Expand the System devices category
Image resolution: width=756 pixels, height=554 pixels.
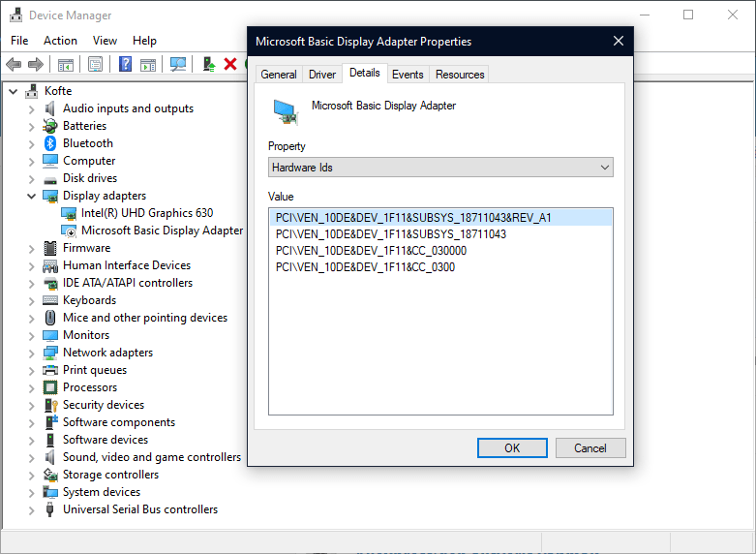click(31, 493)
